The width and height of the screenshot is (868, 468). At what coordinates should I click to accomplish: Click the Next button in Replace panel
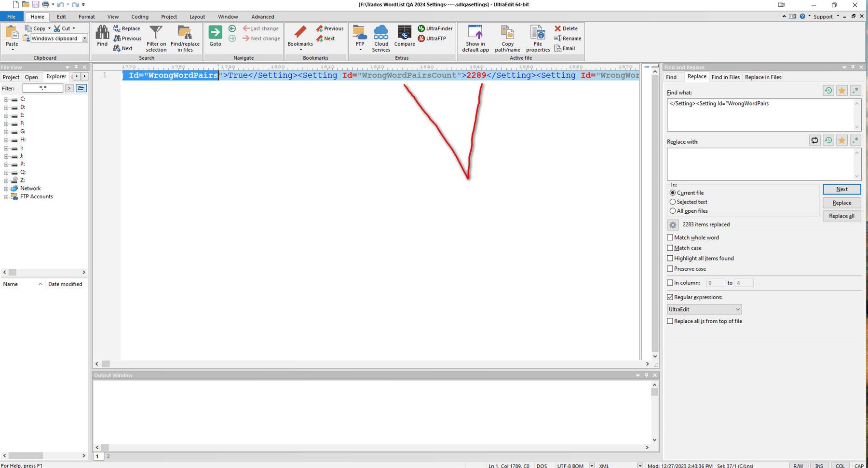pyautogui.click(x=841, y=189)
